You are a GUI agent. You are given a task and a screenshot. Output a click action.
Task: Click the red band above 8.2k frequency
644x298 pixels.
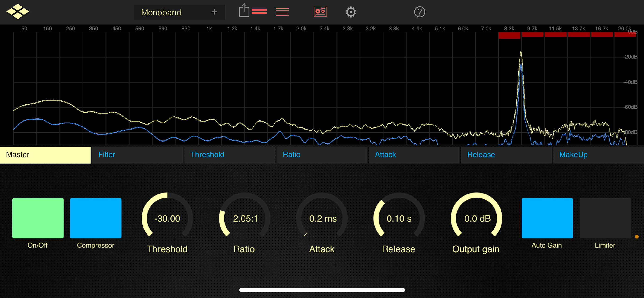[509, 35]
